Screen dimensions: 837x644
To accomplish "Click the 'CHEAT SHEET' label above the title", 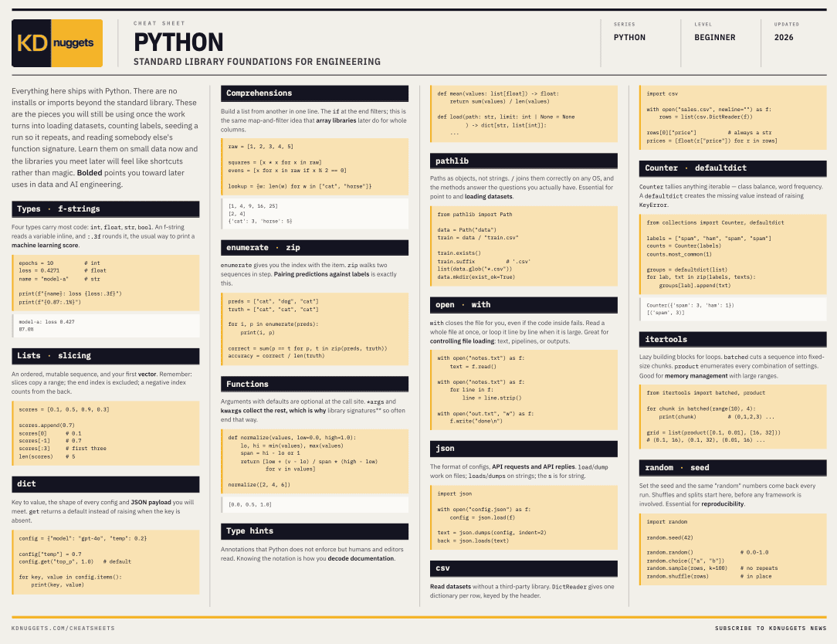I will click(159, 23).
